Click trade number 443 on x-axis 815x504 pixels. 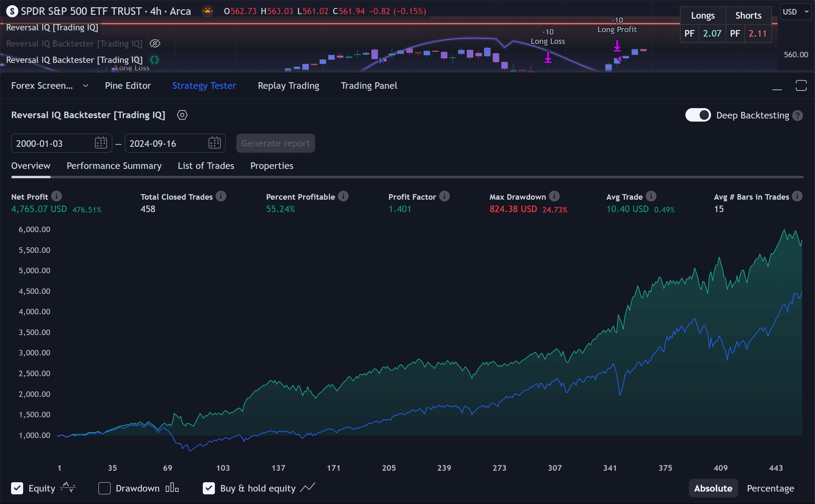(776, 468)
